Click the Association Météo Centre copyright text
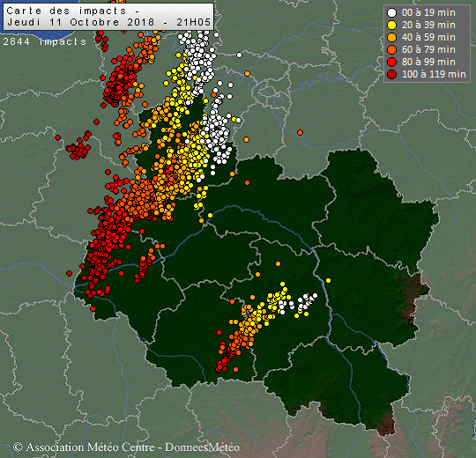 click(84, 447)
